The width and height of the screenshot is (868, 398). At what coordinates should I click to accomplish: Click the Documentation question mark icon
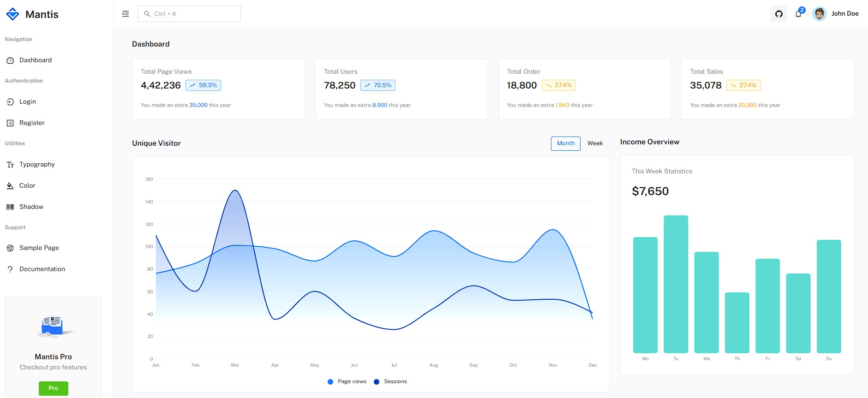pos(10,269)
